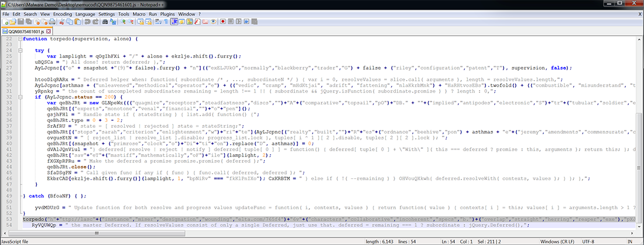Open the Window menu
The height and width of the screenshot is (245, 644).
pyautogui.click(x=187, y=14)
